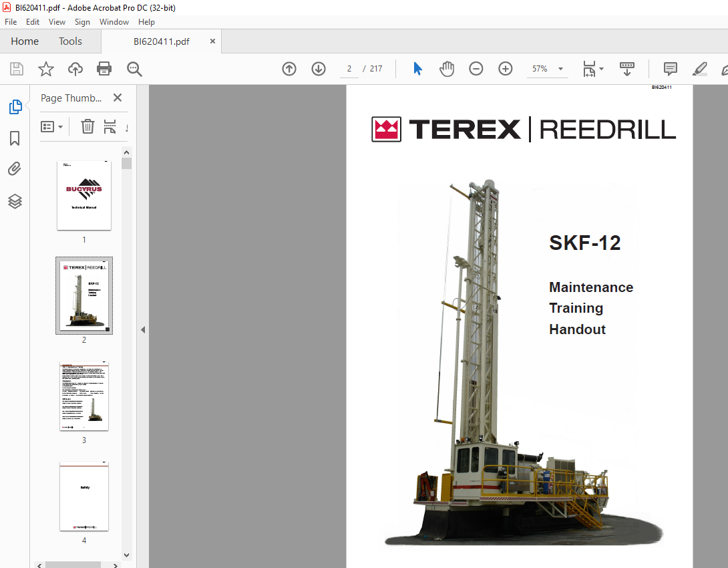Click the Save file icon
Screen dimensions: 728x568
pos(17,69)
